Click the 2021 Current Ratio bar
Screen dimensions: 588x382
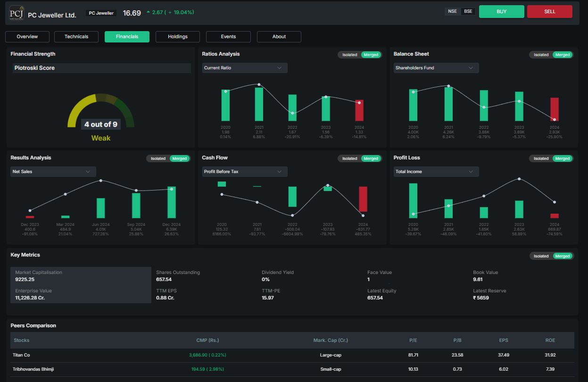(x=259, y=104)
